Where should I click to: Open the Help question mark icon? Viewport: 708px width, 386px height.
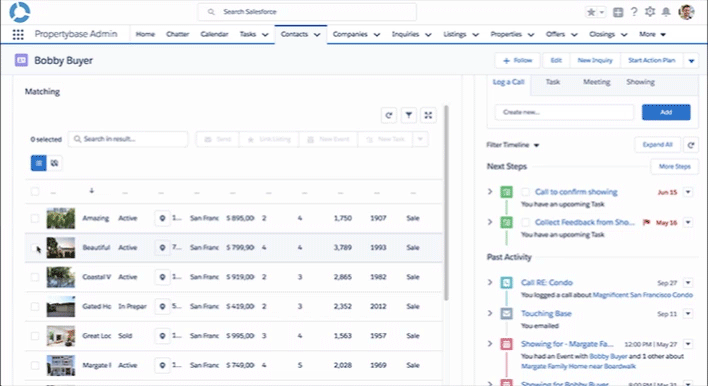[634, 12]
